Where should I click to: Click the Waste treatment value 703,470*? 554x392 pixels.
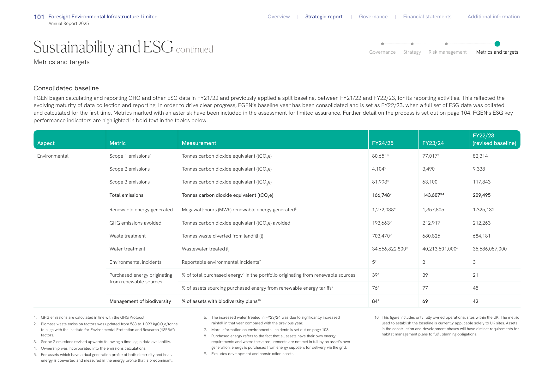[382, 236]
